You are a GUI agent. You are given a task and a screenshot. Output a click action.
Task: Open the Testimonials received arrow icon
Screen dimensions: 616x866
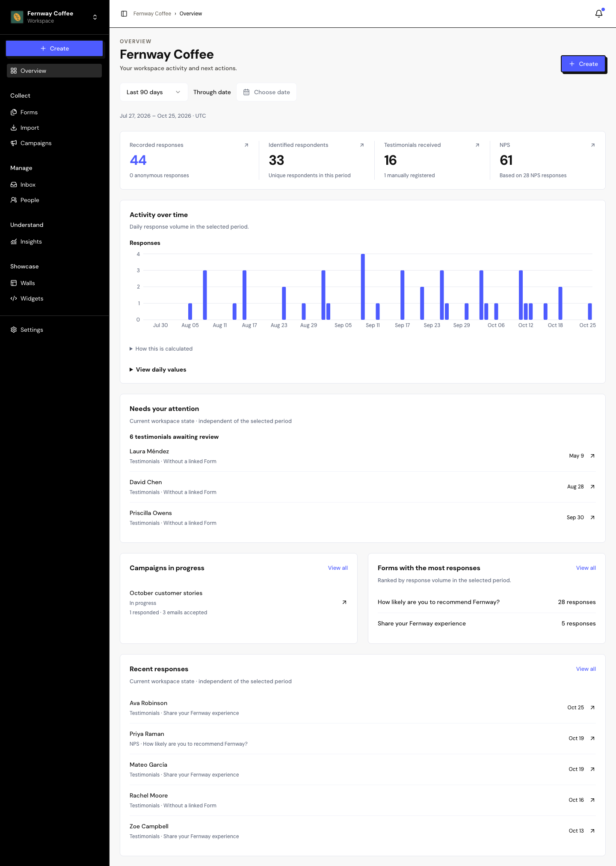click(x=477, y=145)
